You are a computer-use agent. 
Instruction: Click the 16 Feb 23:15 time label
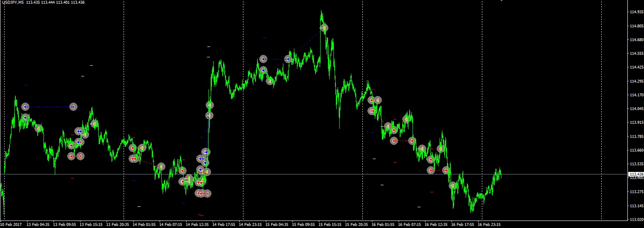coord(489,224)
